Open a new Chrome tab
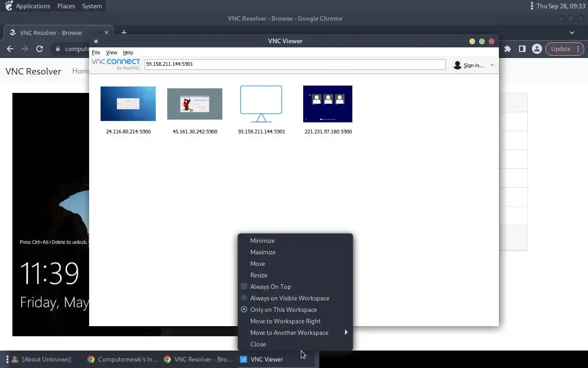 tap(124, 32)
